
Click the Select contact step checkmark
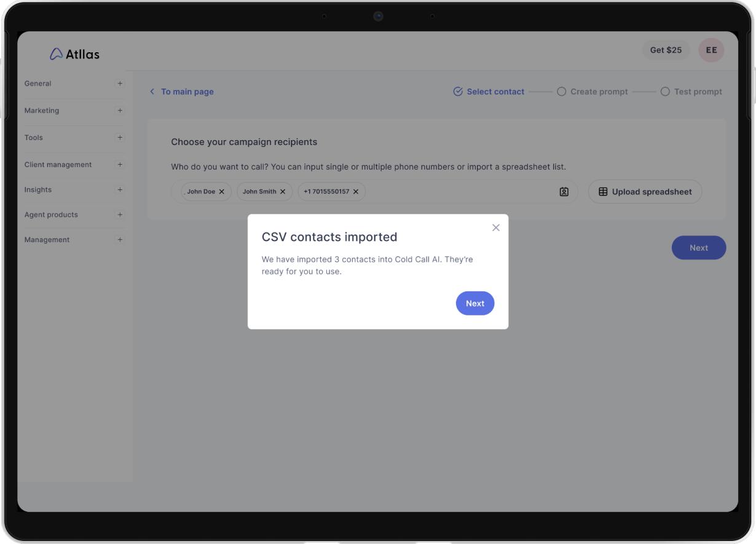[458, 92]
